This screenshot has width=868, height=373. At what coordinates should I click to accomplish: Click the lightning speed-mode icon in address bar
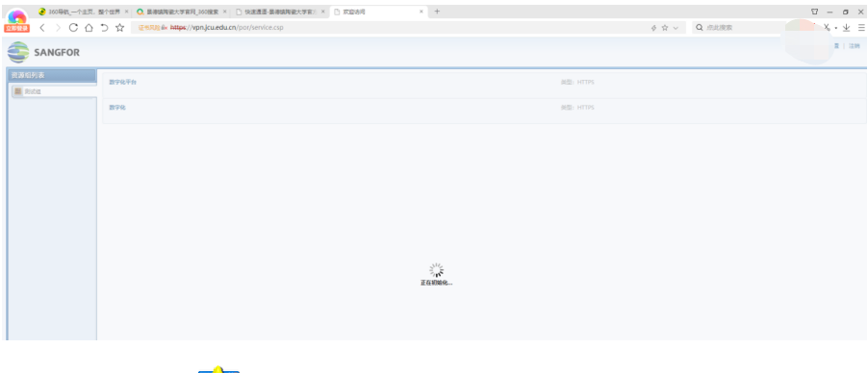pyautogui.click(x=653, y=28)
